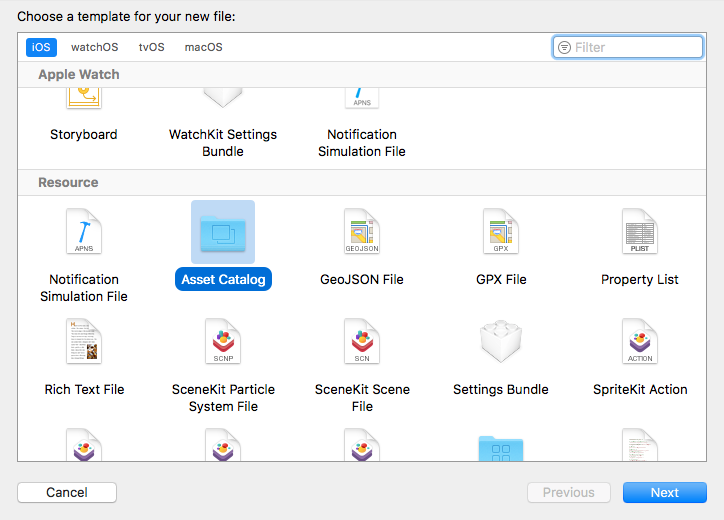Select the SceneKit Particle System SCNP icon

point(223,341)
